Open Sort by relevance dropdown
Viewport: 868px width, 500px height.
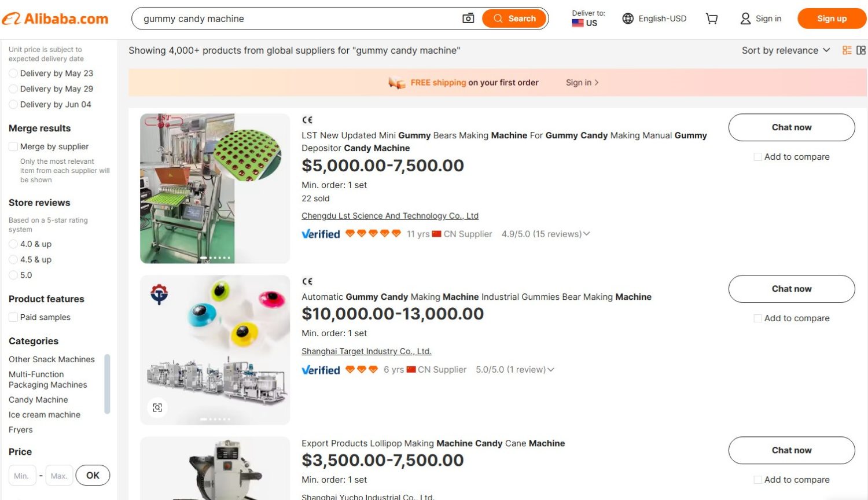tap(786, 50)
